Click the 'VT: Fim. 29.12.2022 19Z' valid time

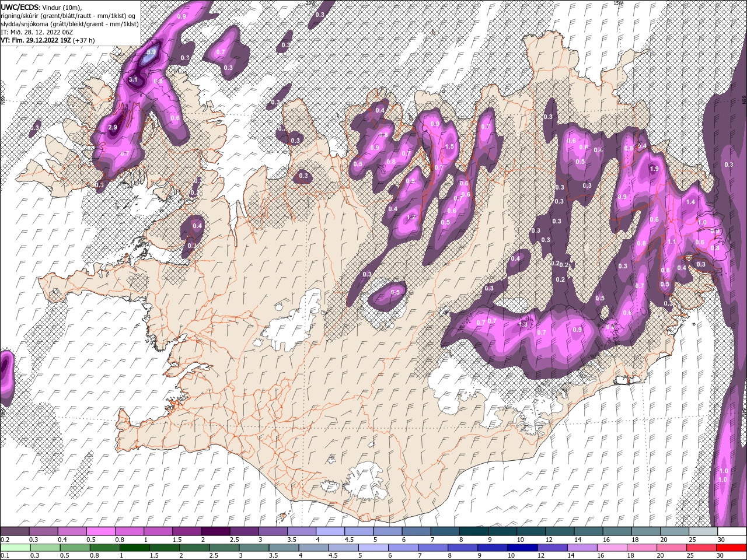tap(36, 40)
